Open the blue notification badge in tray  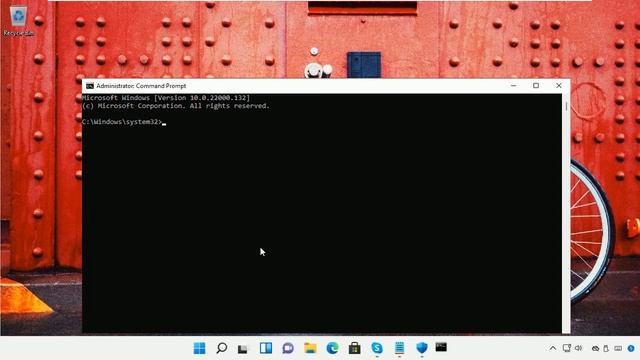pyautogui.click(x=631, y=349)
